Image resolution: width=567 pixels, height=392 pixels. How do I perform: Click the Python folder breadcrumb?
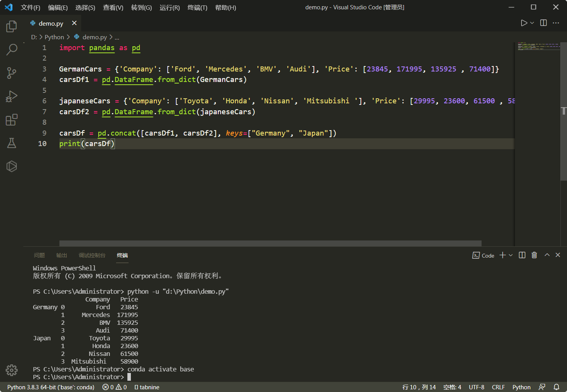[54, 37]
